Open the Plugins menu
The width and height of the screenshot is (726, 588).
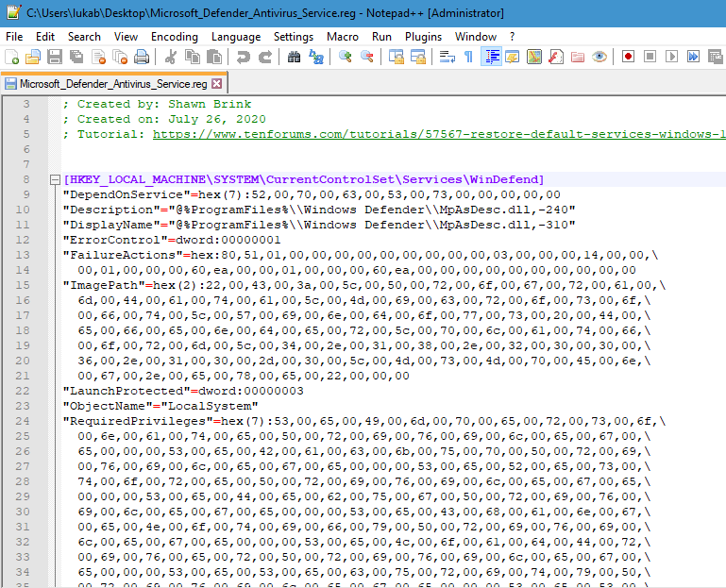(x=424, y=37)
